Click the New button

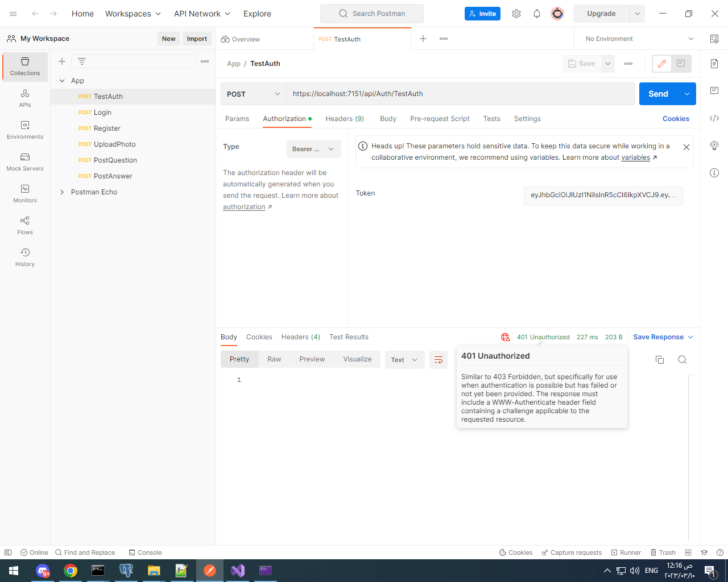[169, 39]
